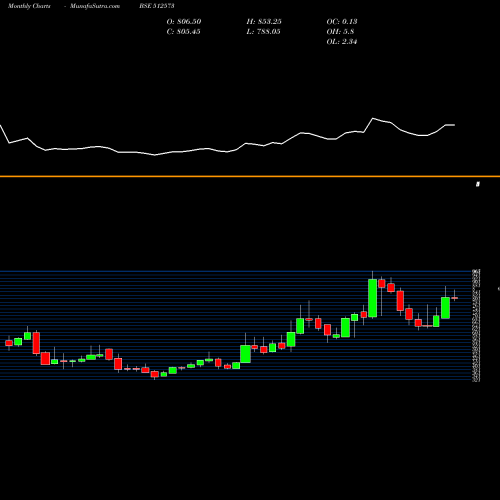Click the 'Monthly Charts' title text
This screenshot has width=500, height=500.
tap(29, 6)
